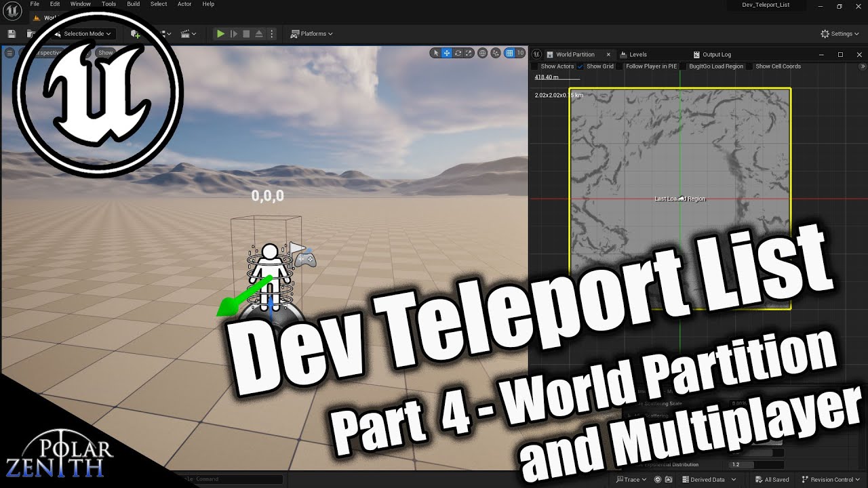Open the play options three-dot menu

[273, 33]
